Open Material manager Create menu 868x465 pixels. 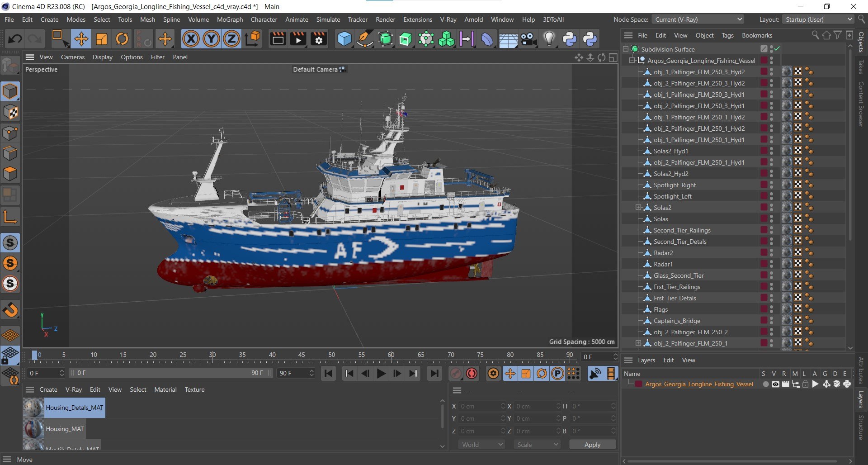(x=48, y=389)
